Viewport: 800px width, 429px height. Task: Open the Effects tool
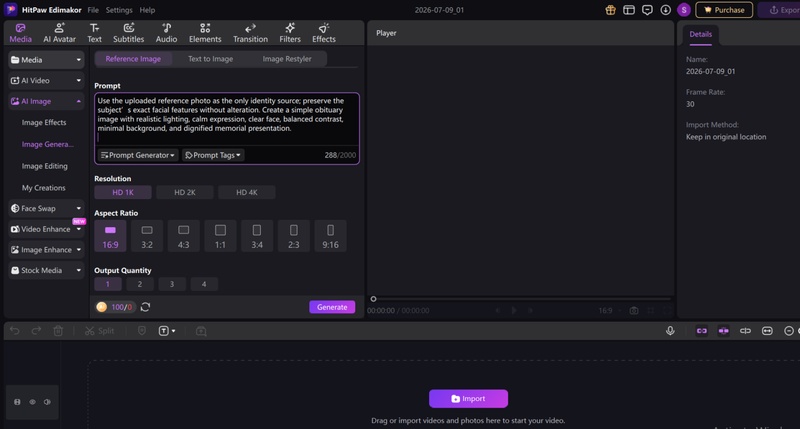tap(324, 33)
